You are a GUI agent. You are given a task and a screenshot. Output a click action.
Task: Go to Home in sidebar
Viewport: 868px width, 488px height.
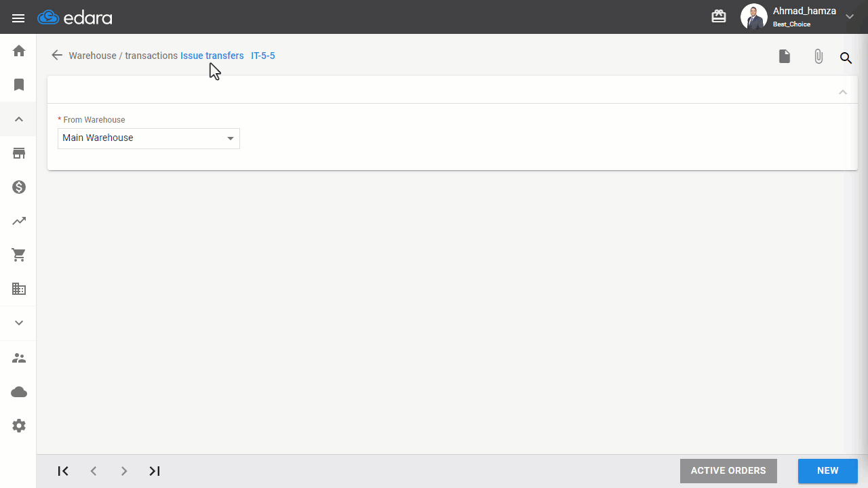(19, 51)
